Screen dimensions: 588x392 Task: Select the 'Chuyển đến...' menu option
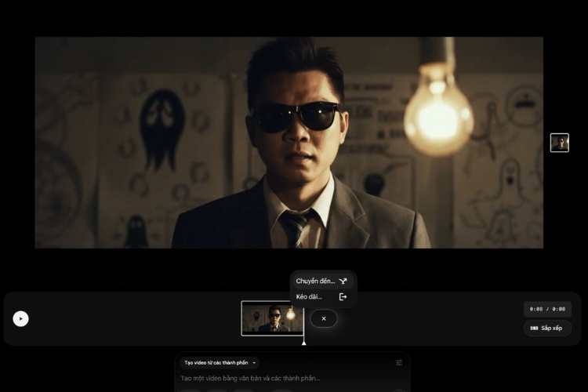pyautogui.click(x=321, y=281)
